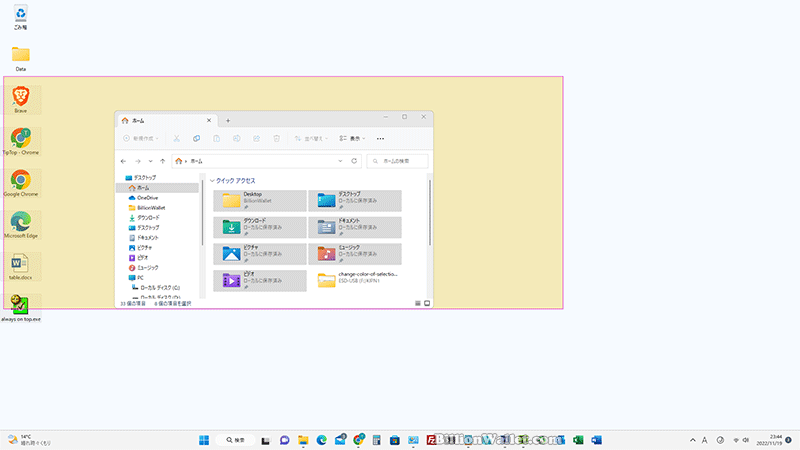This screenshot has width=800, height=450.
Task: Open the ピクチャ quick access folder tile
Action: tap(260, 254)
